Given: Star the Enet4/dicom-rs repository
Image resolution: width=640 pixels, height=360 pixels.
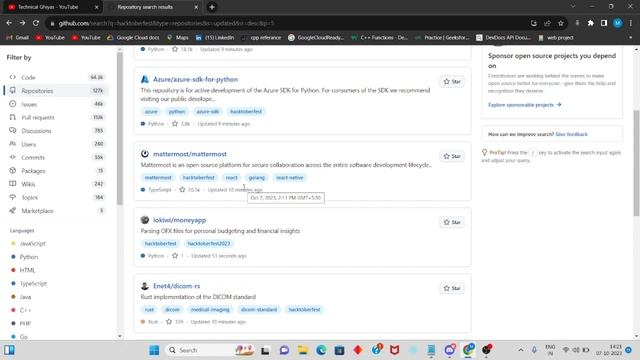Looking at the screenshot, I should 452,288.
